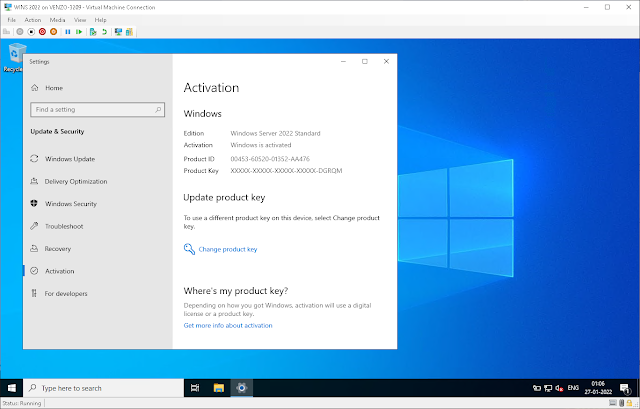Follow Get more info about activation link
This screenshot has height=409, width=640.
coord(228,325)
